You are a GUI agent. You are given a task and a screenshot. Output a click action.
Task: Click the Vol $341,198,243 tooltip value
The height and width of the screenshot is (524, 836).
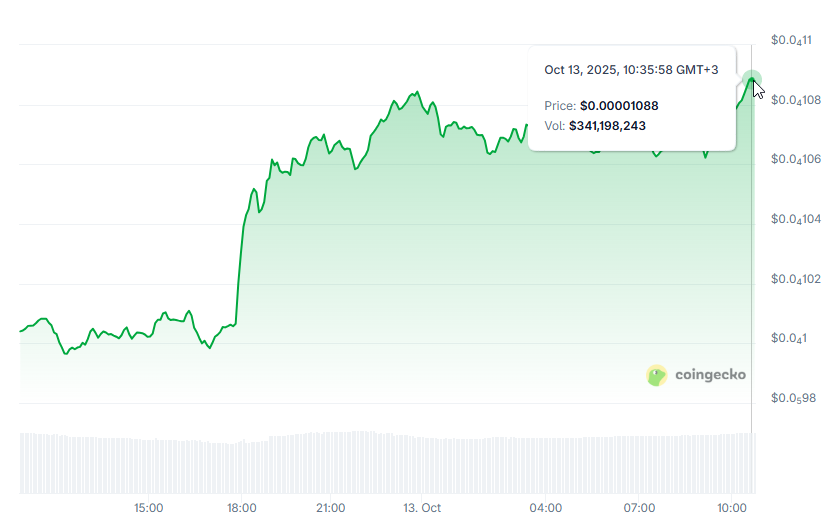[x=607, y=126]
